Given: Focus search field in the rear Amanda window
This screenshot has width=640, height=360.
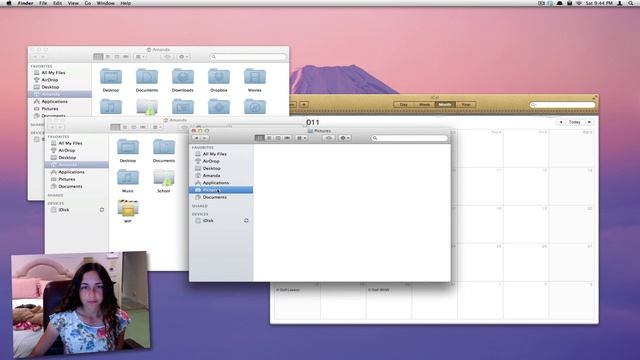Looking at the screenshot, I should click(248, 57).
